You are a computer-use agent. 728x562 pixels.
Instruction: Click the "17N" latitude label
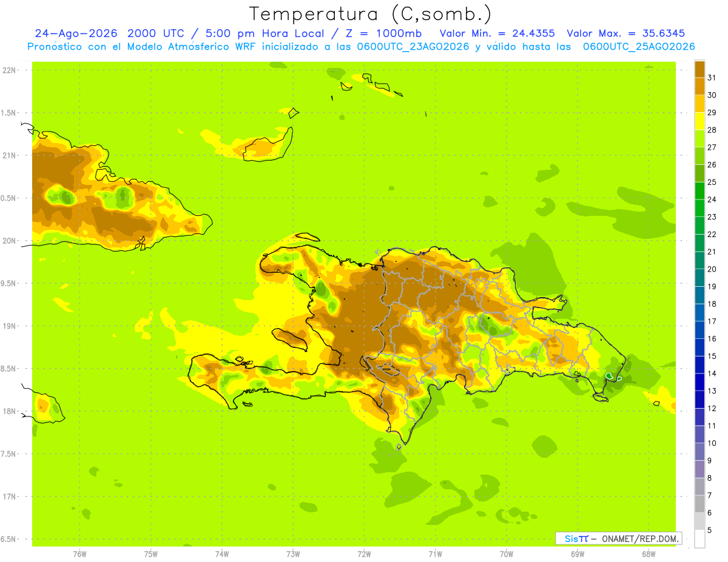click(x=10, y=497)
